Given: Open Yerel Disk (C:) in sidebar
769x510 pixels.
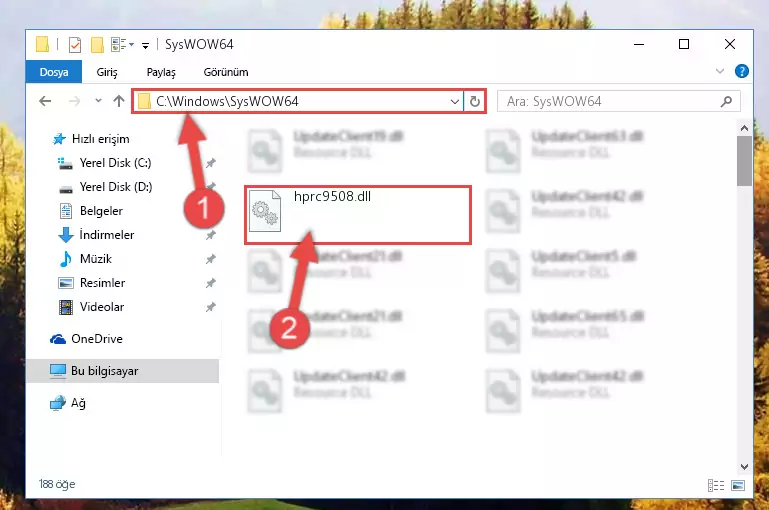Looking at the screenshot, I should click(115, 163).
